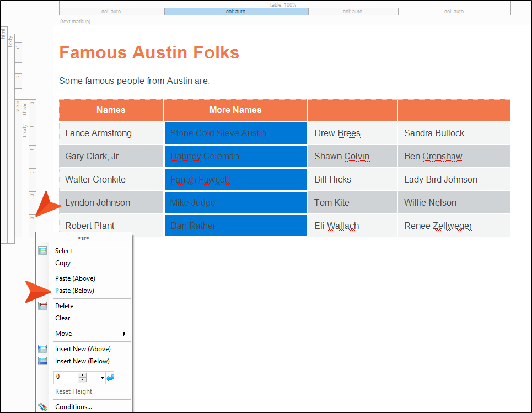Image resolution: width=532 pixels, height=413 pixels.
Task: Click the Names header cell
Action: (111, 110)
